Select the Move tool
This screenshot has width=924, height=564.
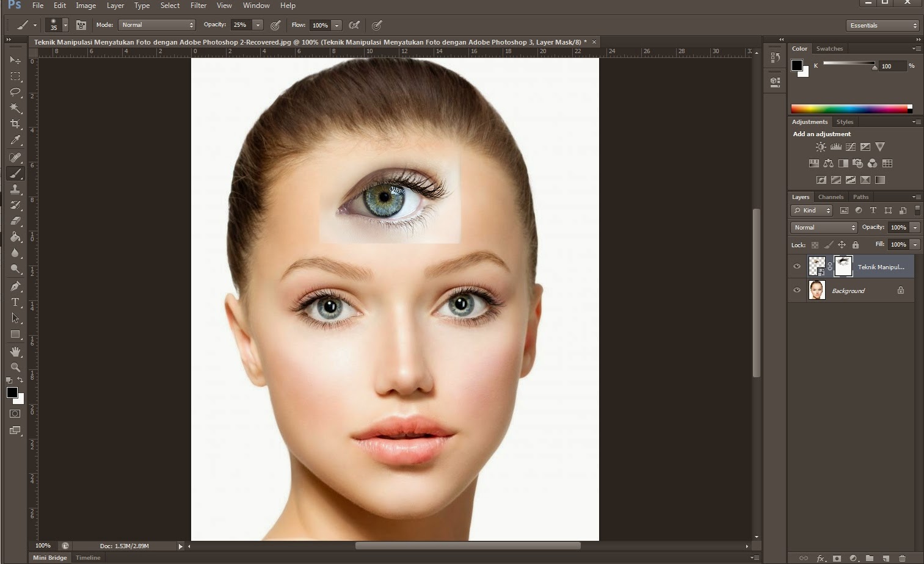[15, 60]
